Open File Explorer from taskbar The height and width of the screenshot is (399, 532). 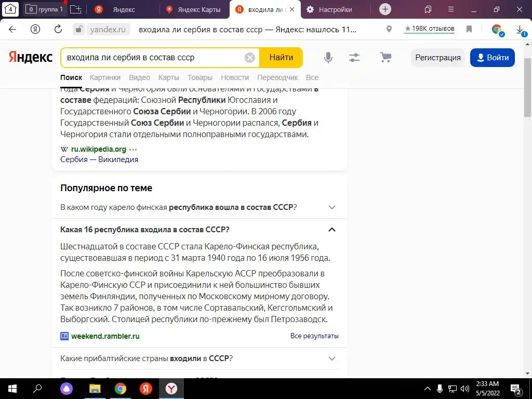tap(95, 389)
